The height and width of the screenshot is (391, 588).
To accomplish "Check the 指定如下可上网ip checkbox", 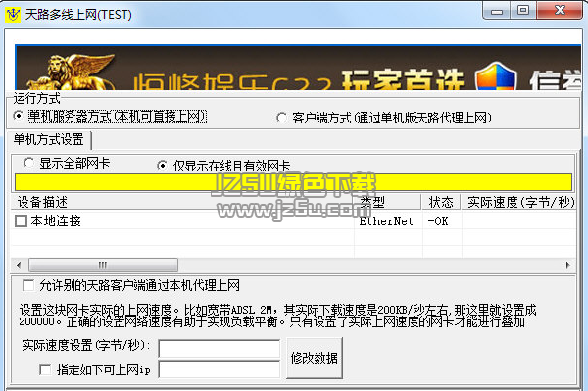I will pos(45,369).
